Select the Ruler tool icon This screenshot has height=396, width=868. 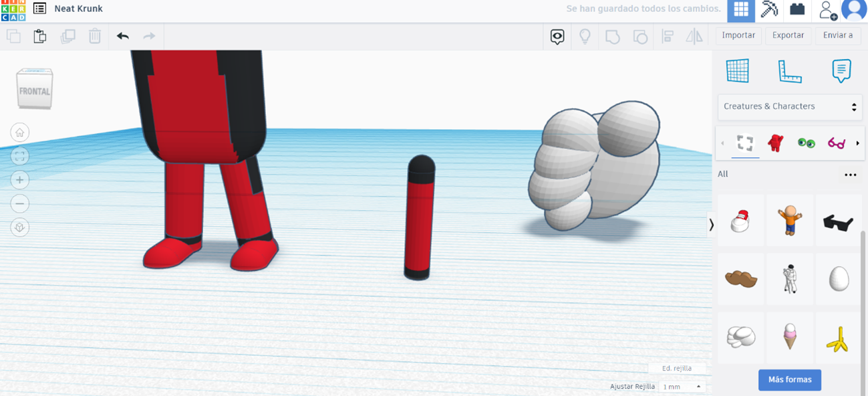point(790,70)
